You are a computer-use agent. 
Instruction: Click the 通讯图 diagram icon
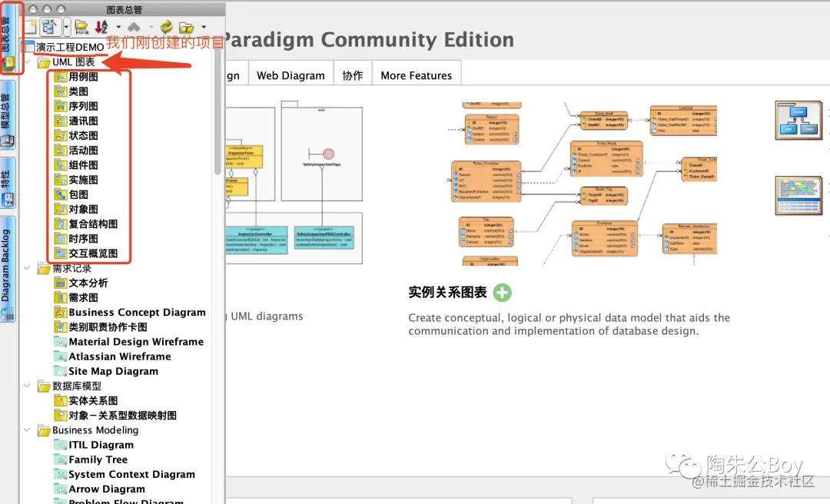click(61, 121)
